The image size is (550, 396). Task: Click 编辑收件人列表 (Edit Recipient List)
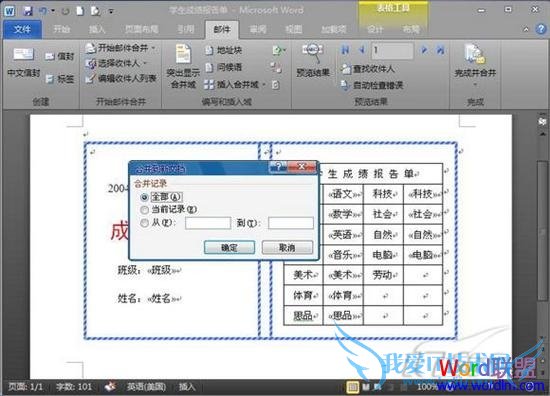[121, 79]
